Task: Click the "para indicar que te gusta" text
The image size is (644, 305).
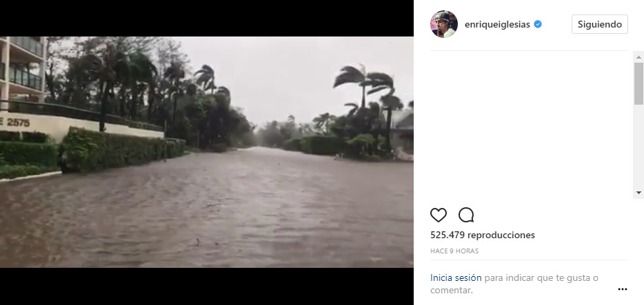Action: pos(541,278)
